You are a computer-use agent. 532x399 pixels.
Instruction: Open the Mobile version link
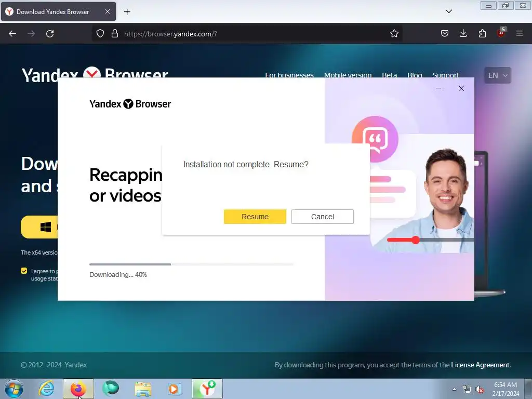coord(348,75)
